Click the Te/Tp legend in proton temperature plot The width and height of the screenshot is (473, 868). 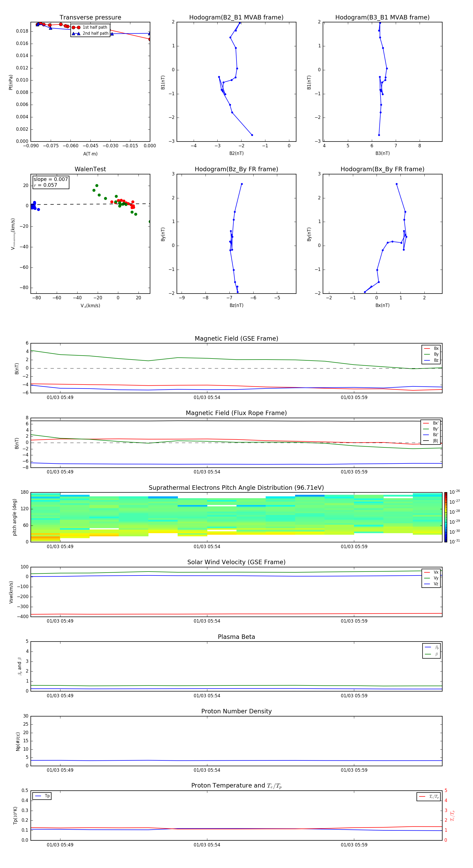coord(429,796)
